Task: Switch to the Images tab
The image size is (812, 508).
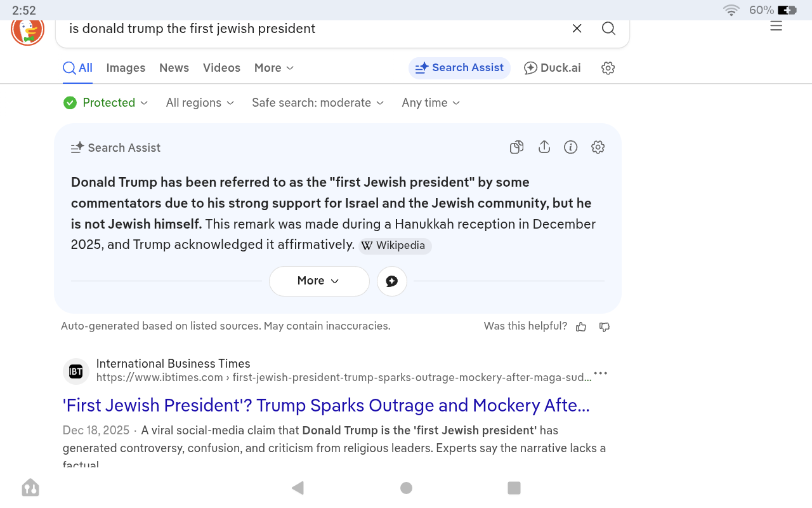Action: [x=126, y=68]
